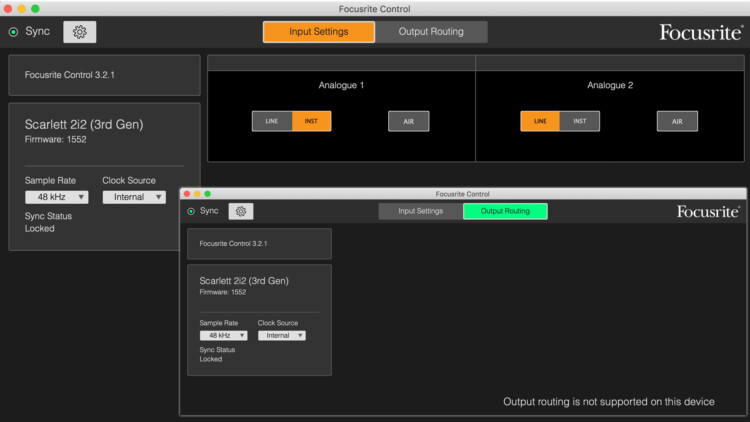Switch to Input Settings tab in the back window

319,32
